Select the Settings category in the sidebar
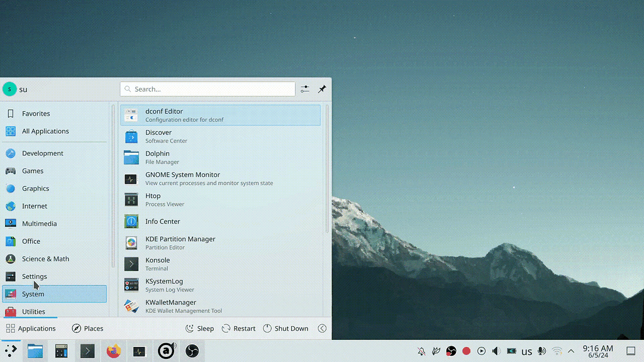This screenshot has height=362, width=644. point(35,277)
